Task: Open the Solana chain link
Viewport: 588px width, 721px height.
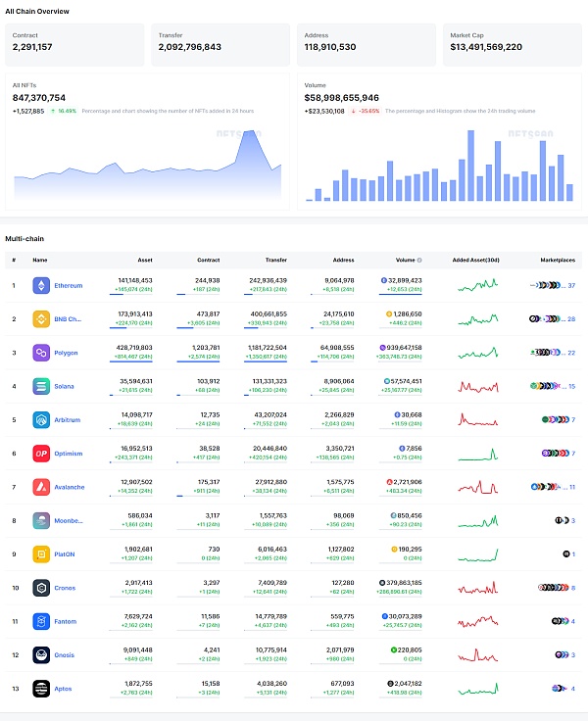Action: coord(64,386)
